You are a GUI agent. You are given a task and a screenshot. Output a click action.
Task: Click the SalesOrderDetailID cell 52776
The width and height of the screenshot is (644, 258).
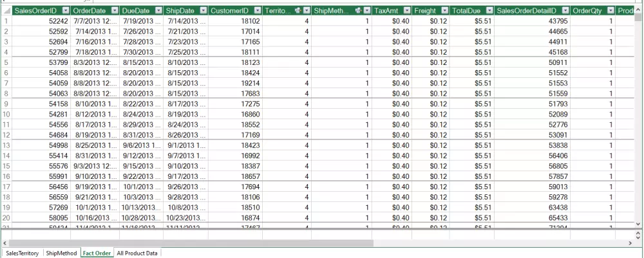point(532,124)
